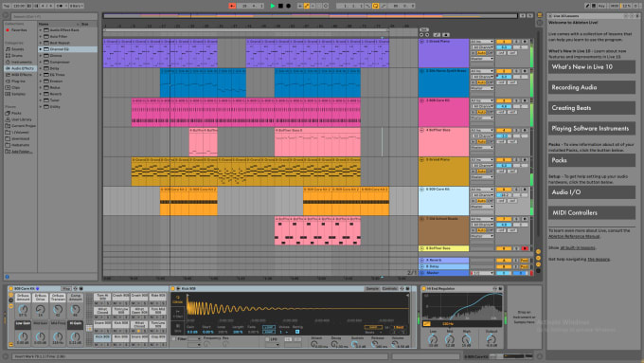This screenshot has width=644, height=363.
Task: Select Slice mode in Simpler
Action: 177,328
